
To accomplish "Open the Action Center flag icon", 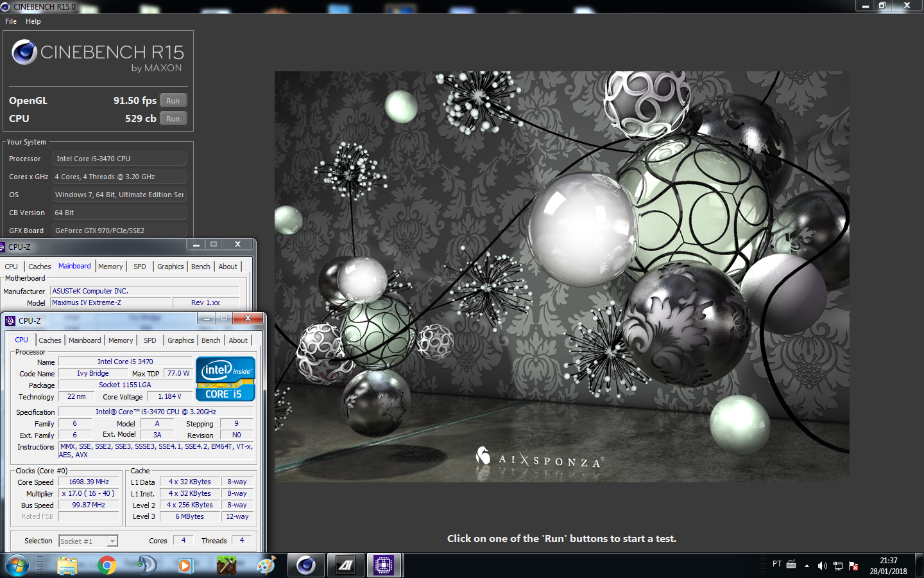I will (x=853, y=566).
